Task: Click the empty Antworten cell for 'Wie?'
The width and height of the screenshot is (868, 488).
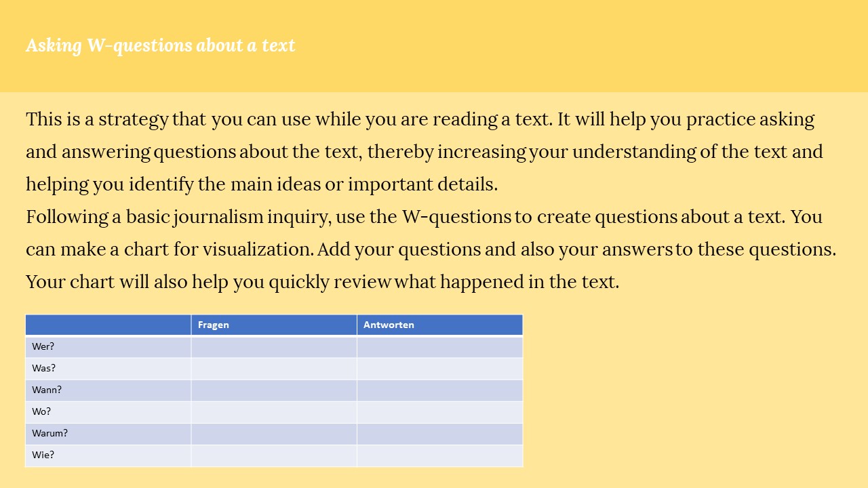Action: pyautogui.click(x=440, y=455)
